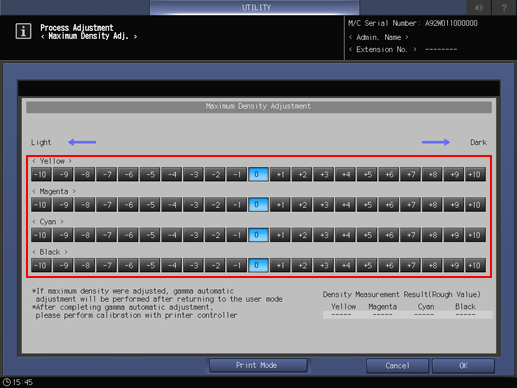The width and height of the screenshot is (517, 388).
Task: Click the clock icon showing 15:45
Action: click(x=7, y=382)
